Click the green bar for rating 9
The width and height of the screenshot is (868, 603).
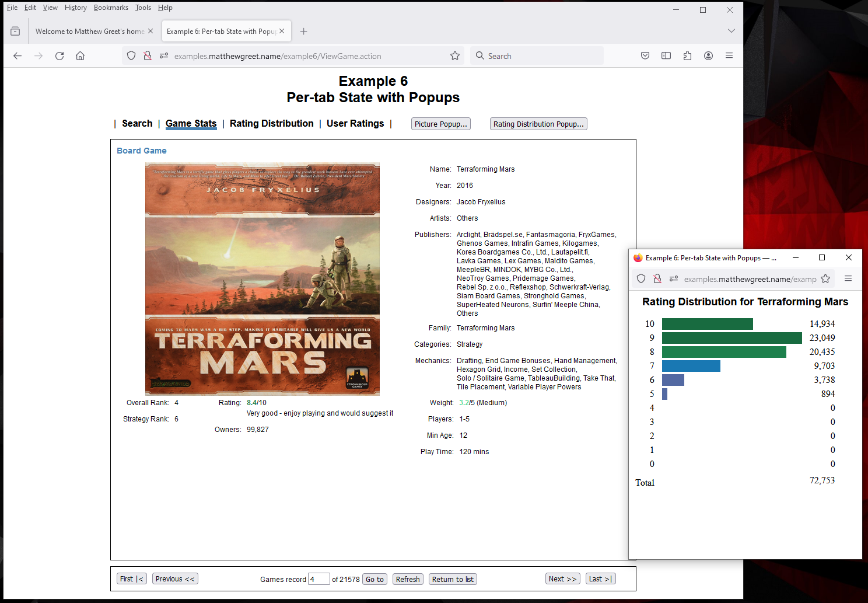(731, 338)
